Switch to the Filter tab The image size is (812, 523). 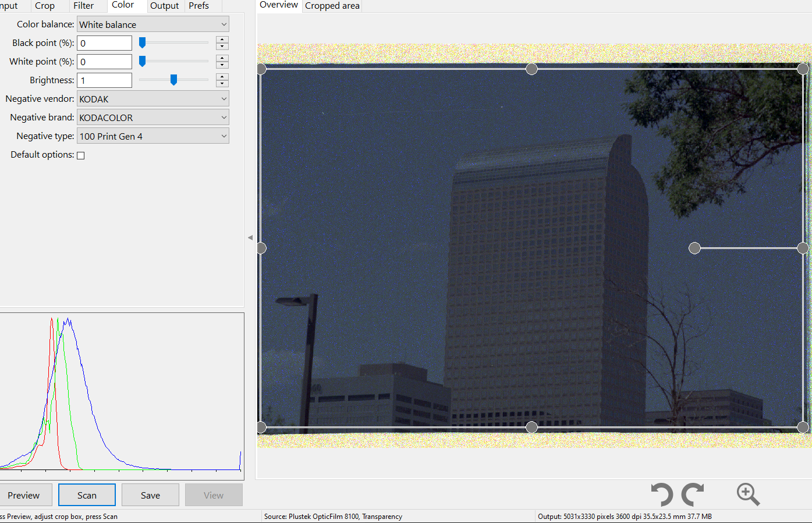tap(84, 6)
